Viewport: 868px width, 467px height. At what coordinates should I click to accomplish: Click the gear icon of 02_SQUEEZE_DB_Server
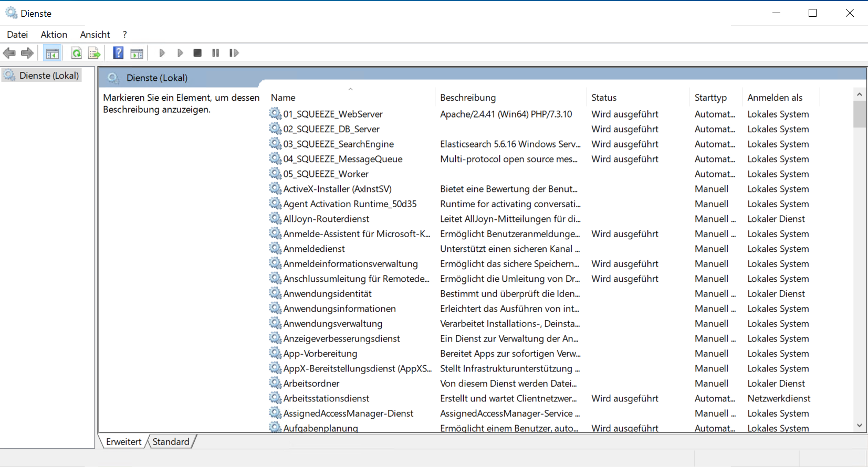tap(275, 129)
